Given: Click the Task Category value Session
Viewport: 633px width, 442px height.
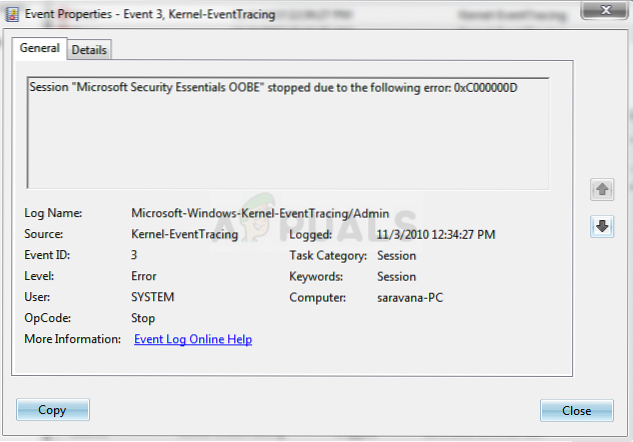Looking at the screenshot, I should (397, 256).
